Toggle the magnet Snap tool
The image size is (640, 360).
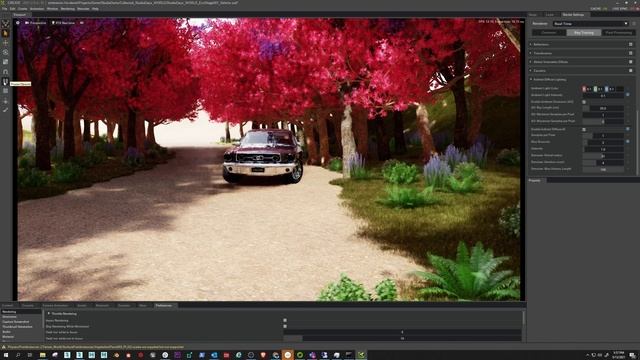click(5, 72)
